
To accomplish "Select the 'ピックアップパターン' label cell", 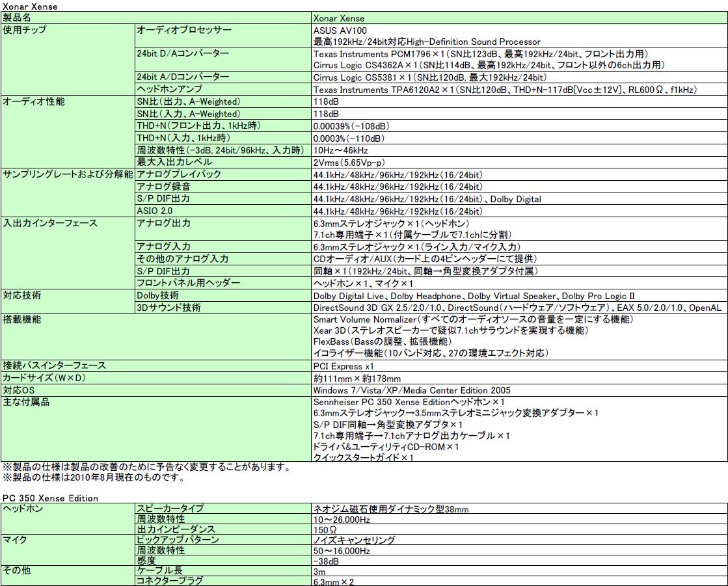I will tap(223, 540).
